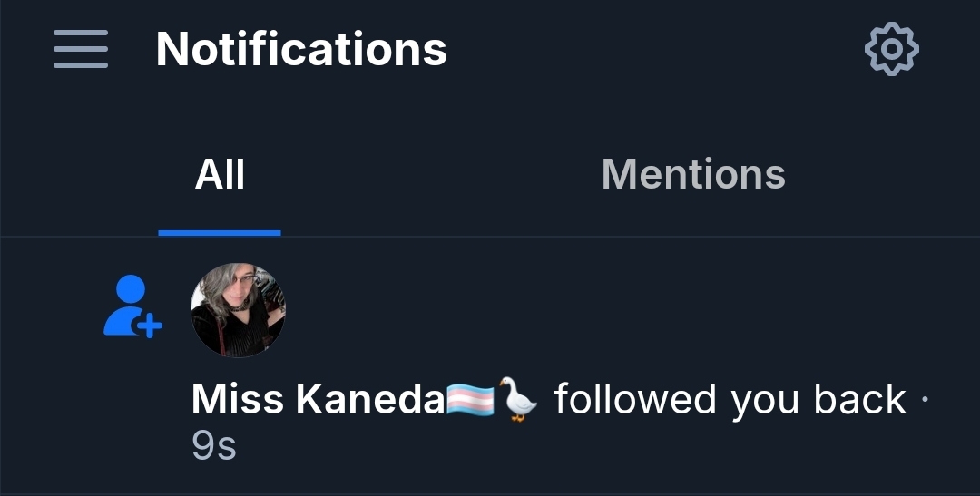Viewport: 980px width, 496px height.
Task: Open the Miss Kaneda display name link
Action: pos(318,400)
